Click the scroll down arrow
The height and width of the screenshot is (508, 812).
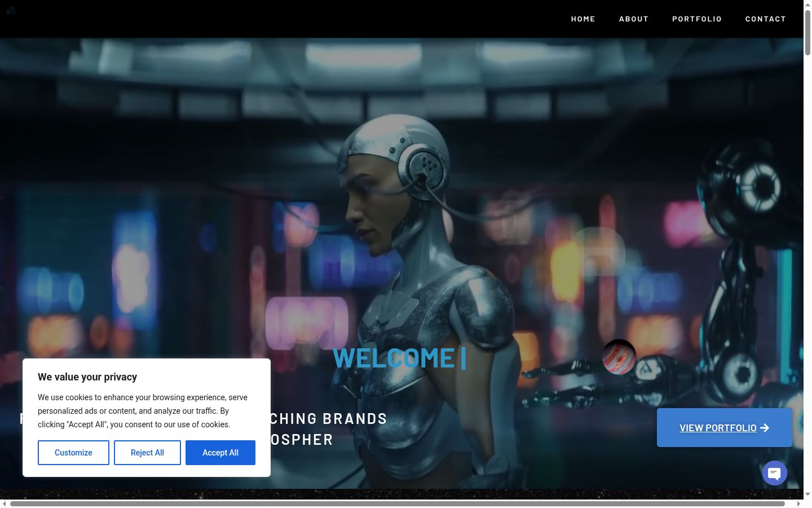pos(807,494)
